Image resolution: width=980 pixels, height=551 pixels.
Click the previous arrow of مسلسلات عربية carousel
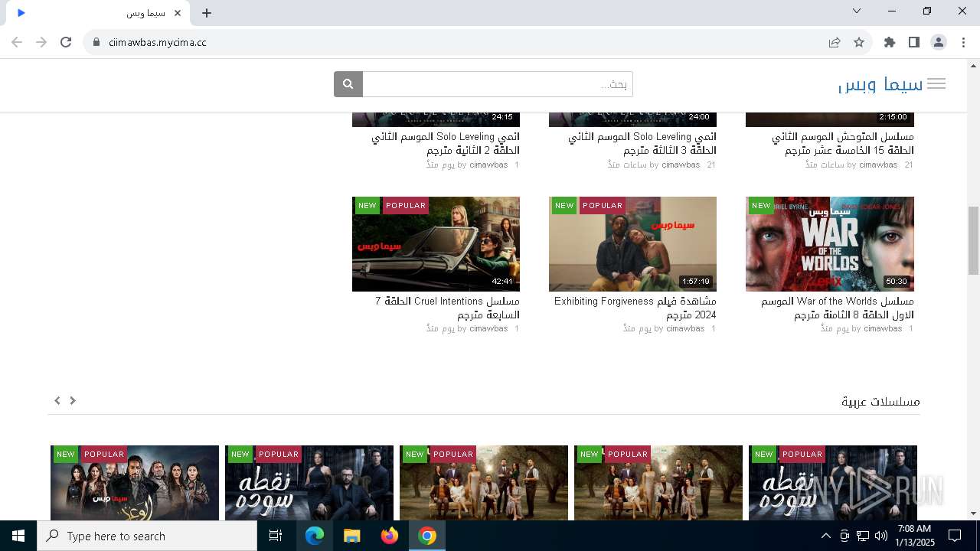click(57, 400)
